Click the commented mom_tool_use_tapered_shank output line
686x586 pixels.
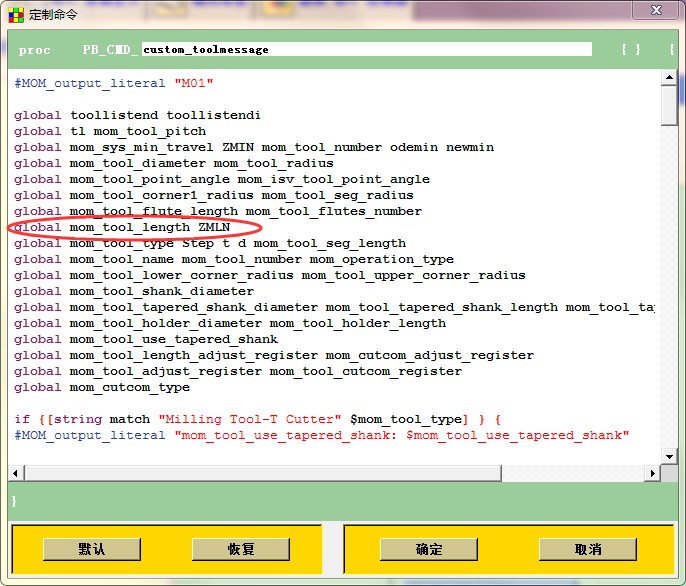322,435
